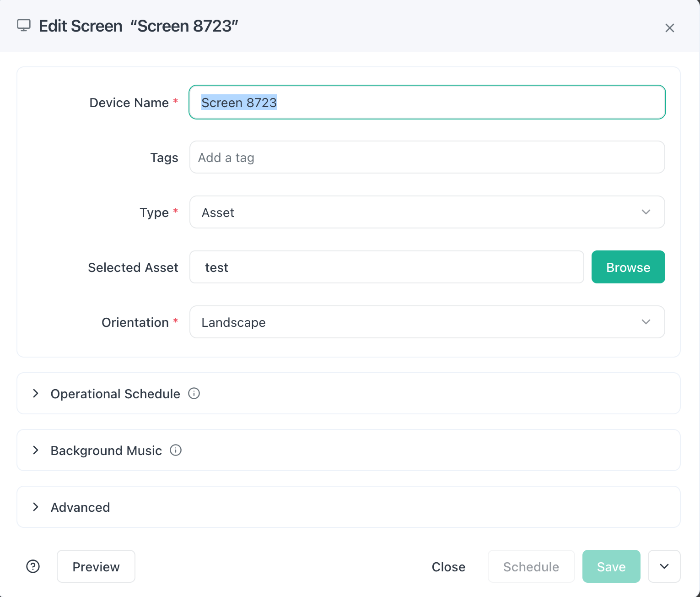Expand the Advanced section
The width and height of the screenshot is (700, 597).
[80, 507]
